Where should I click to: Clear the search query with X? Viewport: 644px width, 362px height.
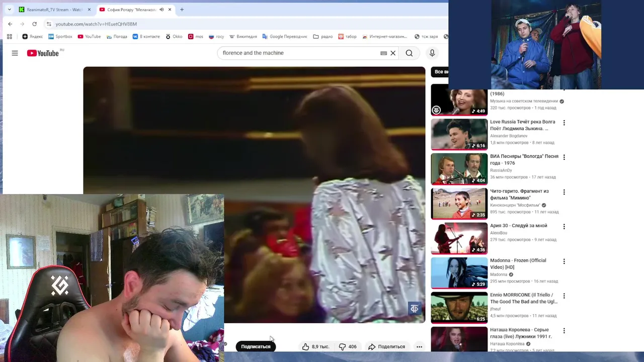click(x=393, y=53)
